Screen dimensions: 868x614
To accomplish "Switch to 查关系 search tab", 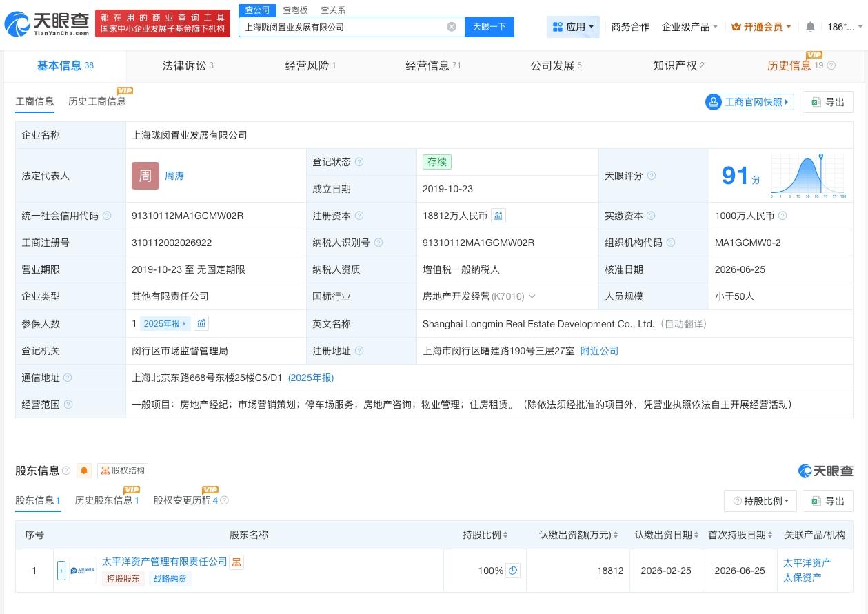I will pos(333,10).
